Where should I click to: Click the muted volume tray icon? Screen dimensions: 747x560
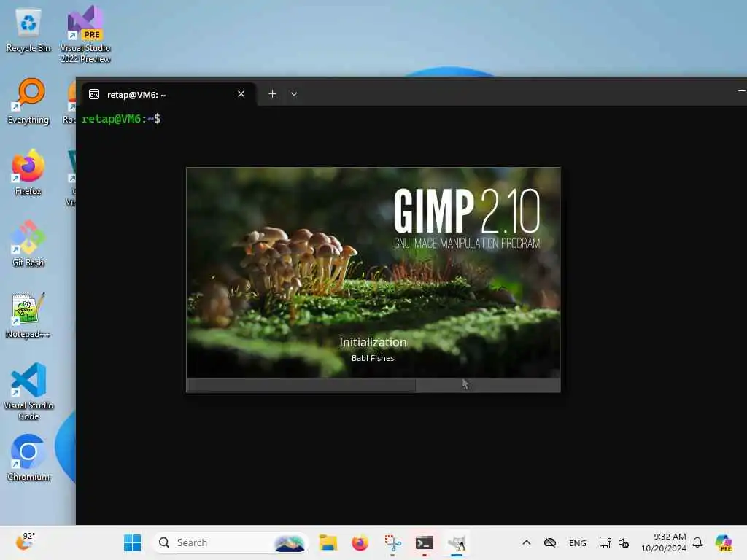coord(624,542)
